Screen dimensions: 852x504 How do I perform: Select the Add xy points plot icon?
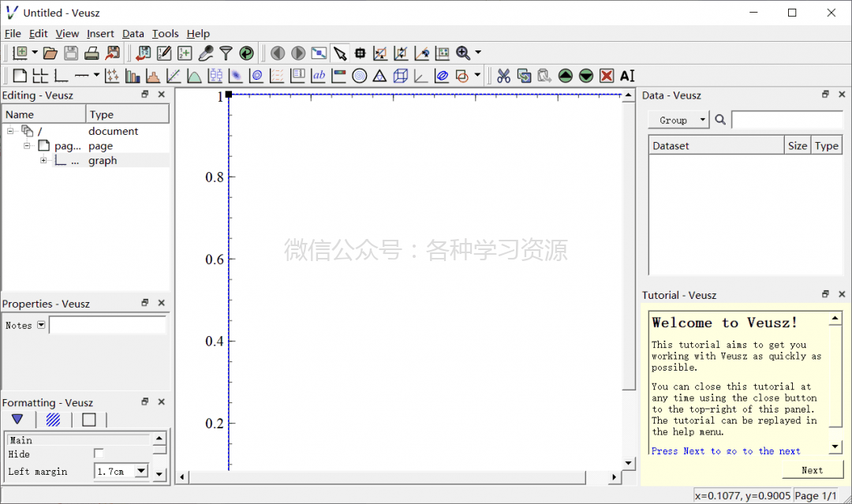(x=114, y=76)
